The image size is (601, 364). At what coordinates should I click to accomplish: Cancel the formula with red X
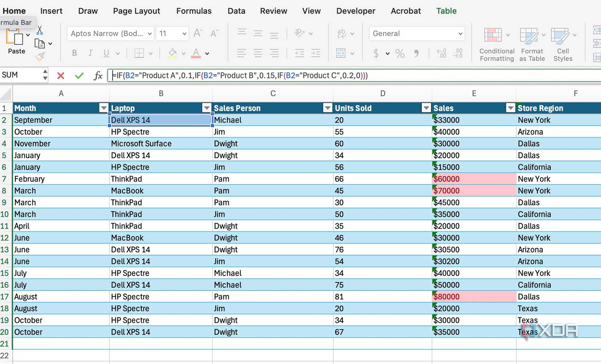tap(61, 76)
